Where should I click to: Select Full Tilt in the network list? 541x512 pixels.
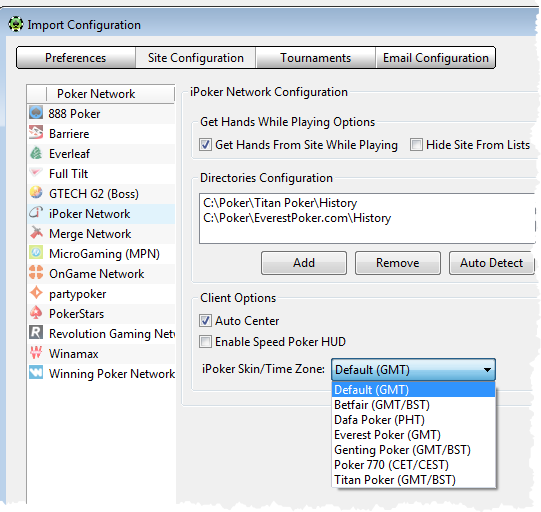click(x=101, y=174)
